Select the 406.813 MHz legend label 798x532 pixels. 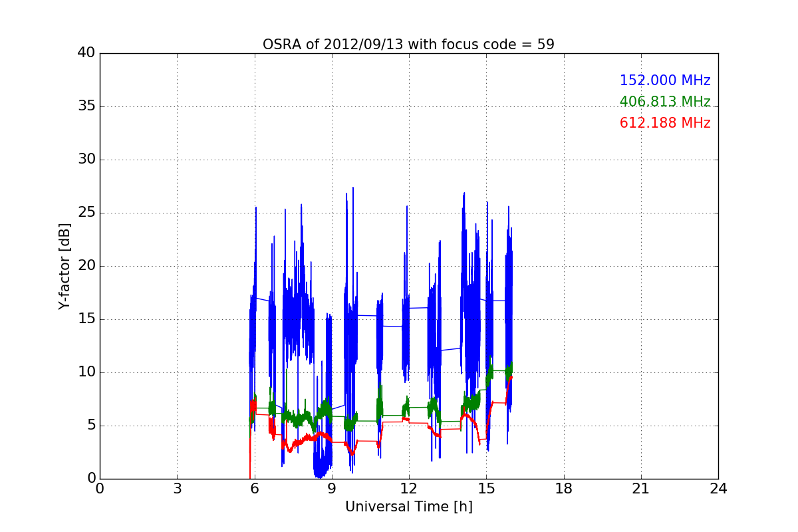point(665,102)
